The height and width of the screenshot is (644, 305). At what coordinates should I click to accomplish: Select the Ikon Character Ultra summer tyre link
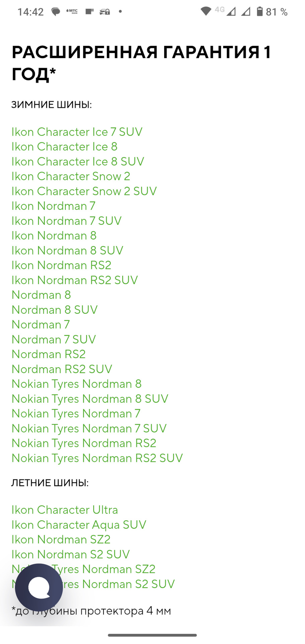[x=64, y=509]
